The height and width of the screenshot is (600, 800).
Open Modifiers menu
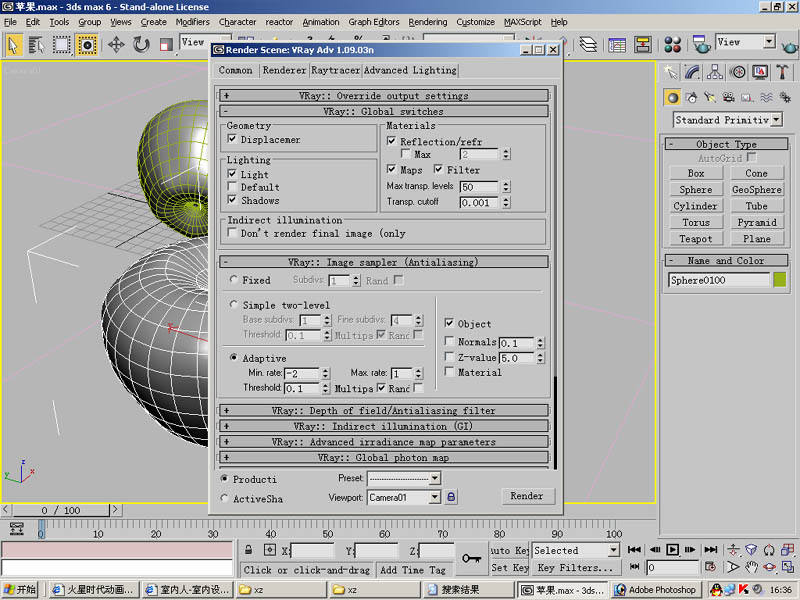(x=192, y=22)
